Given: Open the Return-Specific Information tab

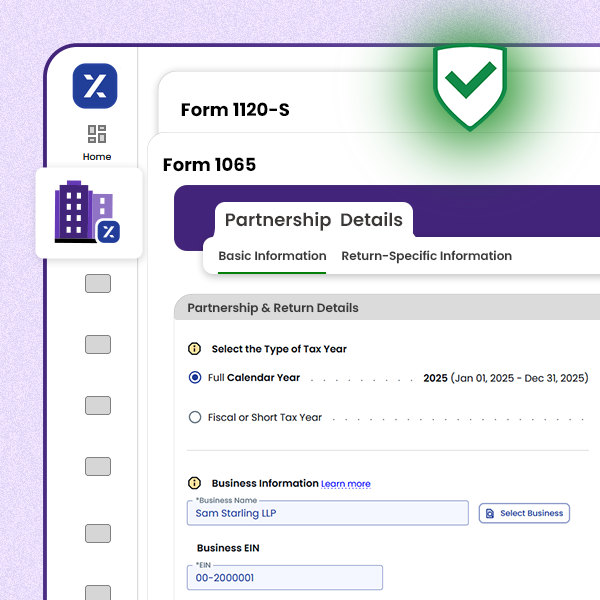Looking at the screenshot, I should [426, 256].
